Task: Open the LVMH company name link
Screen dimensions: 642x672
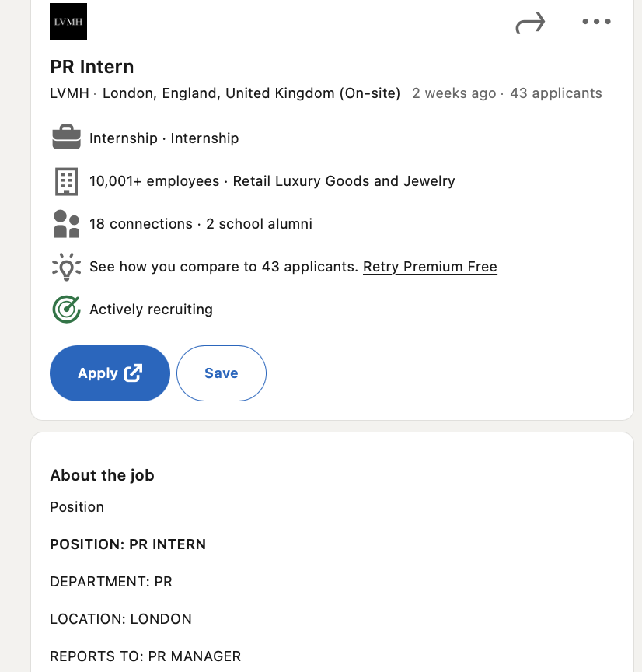Action: 69,93
